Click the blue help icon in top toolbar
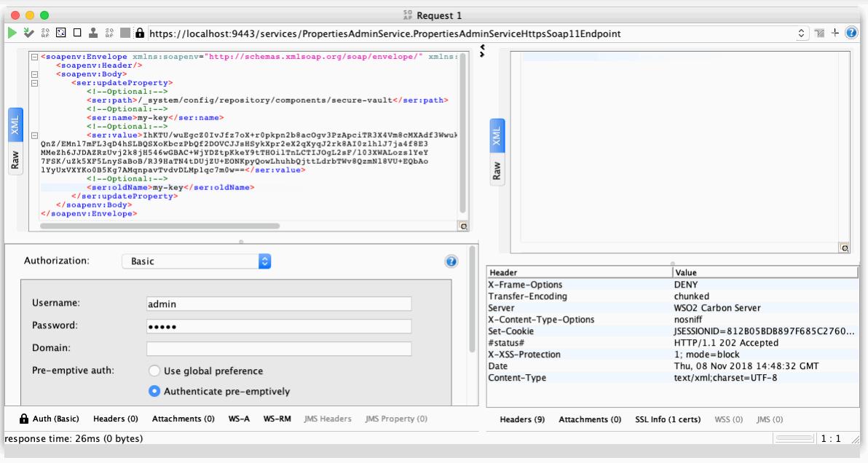This screenshot has height=463, width=868. [851, 33]
